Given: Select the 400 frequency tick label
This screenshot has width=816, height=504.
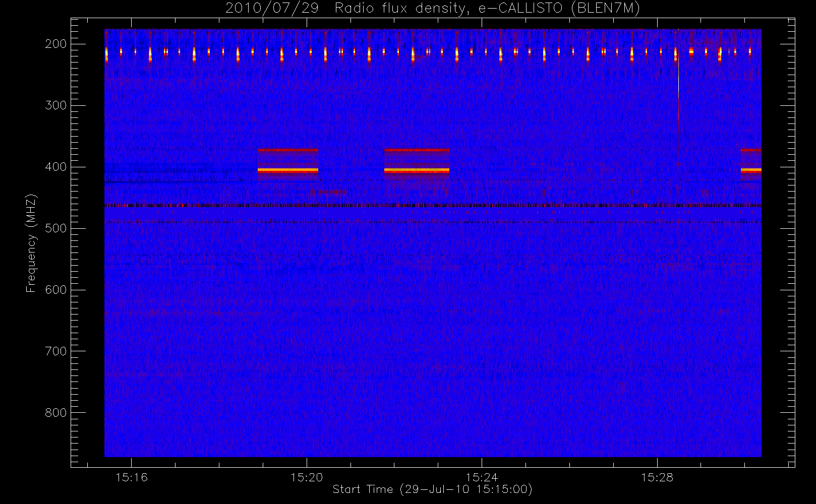Looking at the screenshot, I should click(x=55, y=167).
